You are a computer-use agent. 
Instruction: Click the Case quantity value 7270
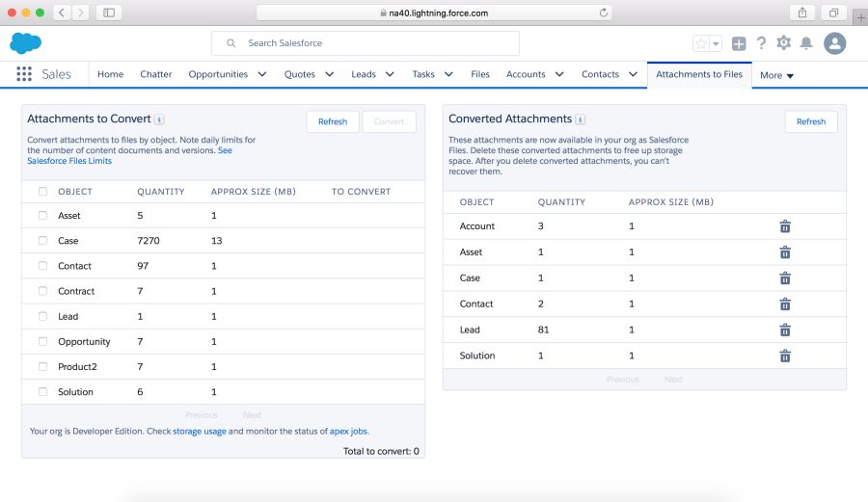click(x=149, y=241)
